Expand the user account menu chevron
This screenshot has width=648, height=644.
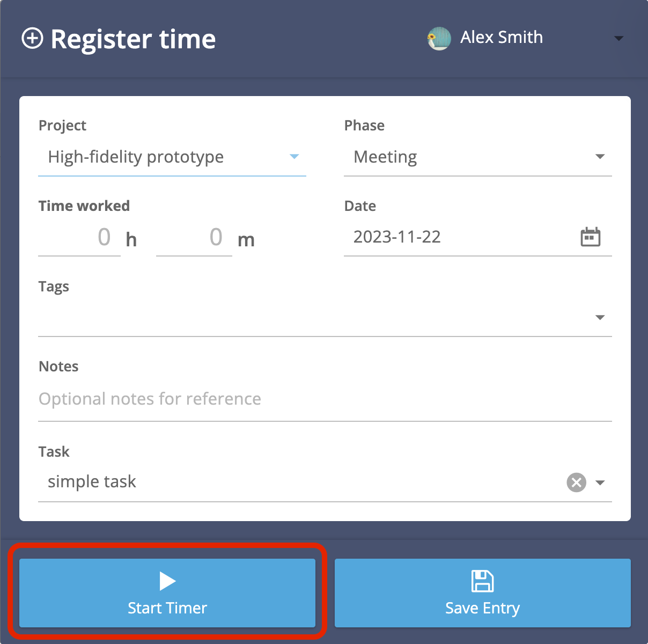pyautogui.click(x=618, y=38)
